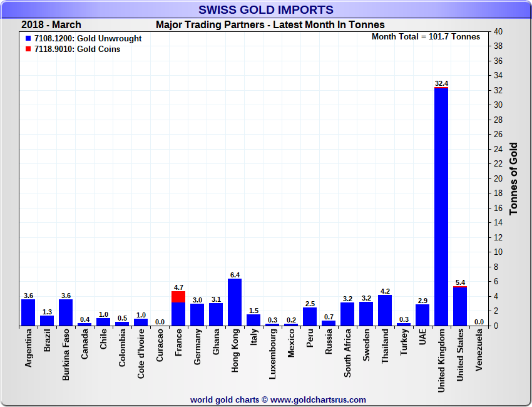Select the Peru bar
Image resolution: width=532 pixels, height=407 pixels.
click(310, 316)
